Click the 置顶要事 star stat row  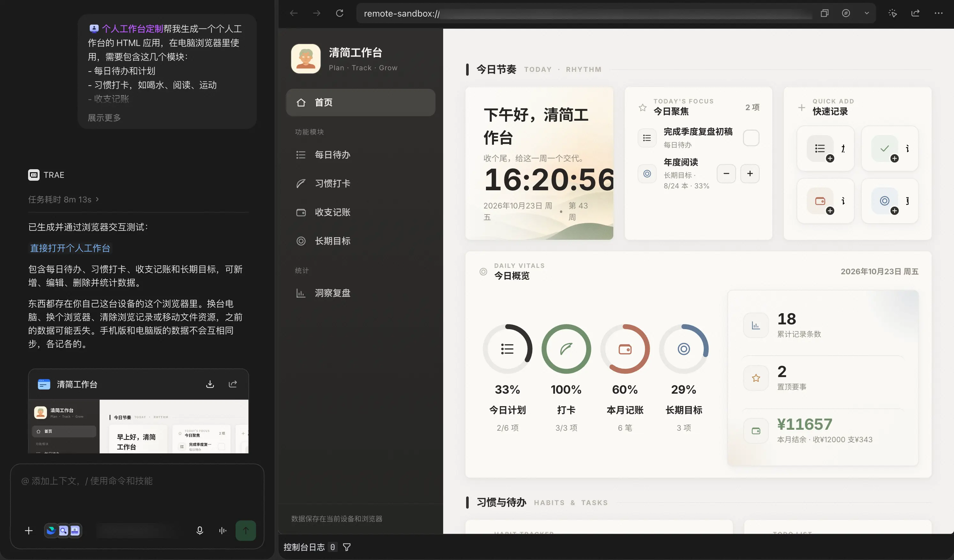pos(823,377)
